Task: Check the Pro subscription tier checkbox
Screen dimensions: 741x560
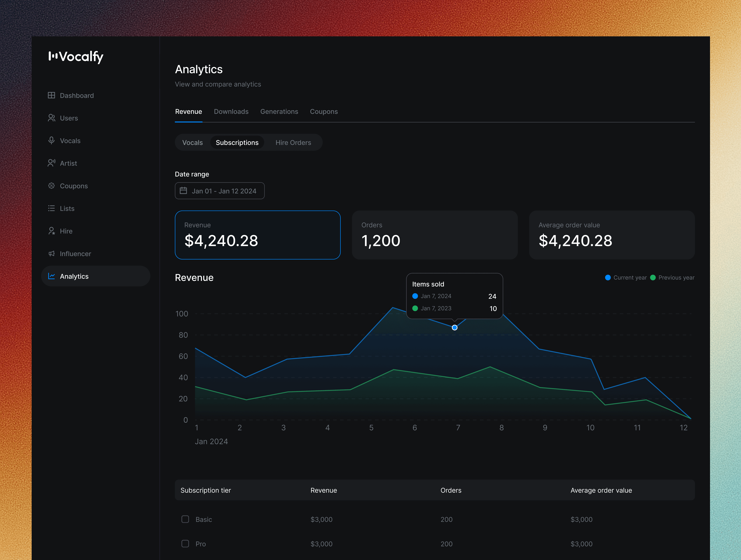Action: [185, 544]
